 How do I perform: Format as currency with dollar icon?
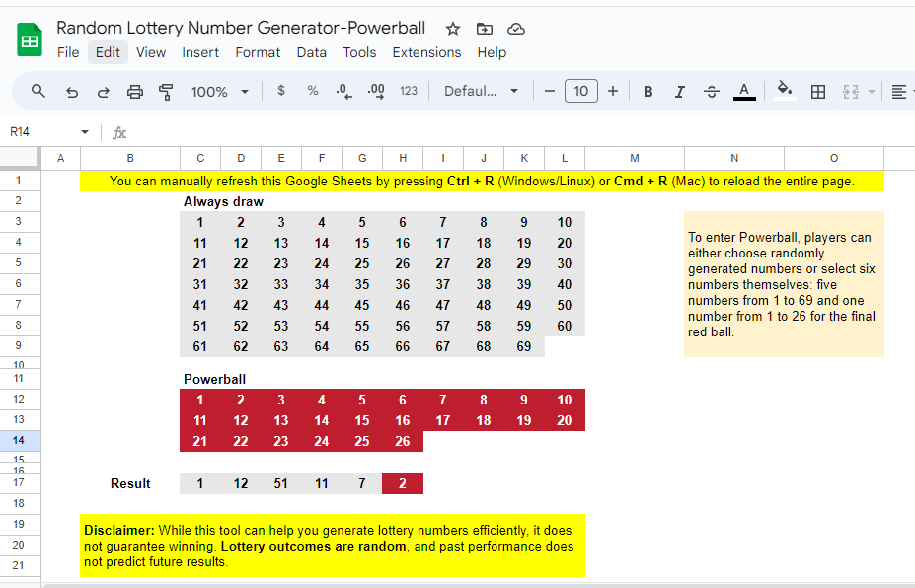pos(281,91)
